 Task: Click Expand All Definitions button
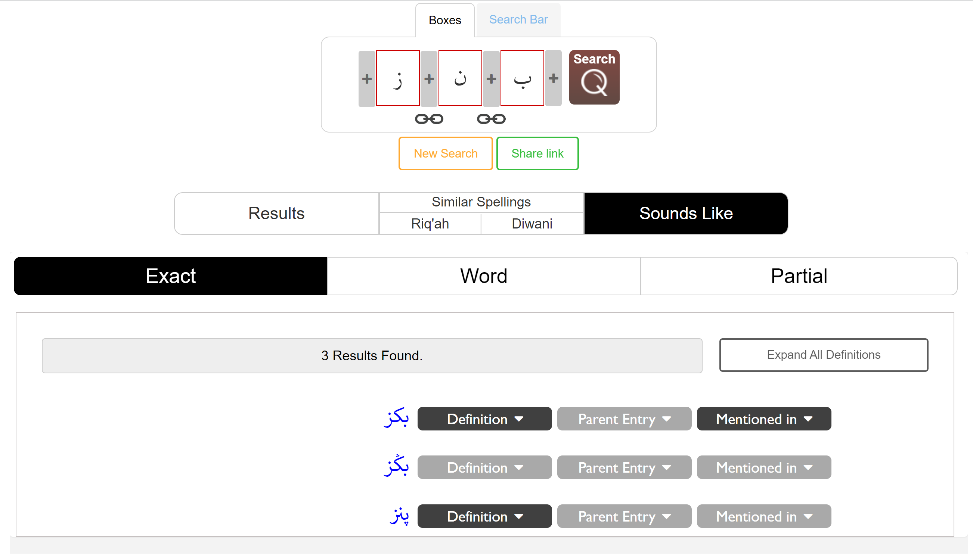823,355
